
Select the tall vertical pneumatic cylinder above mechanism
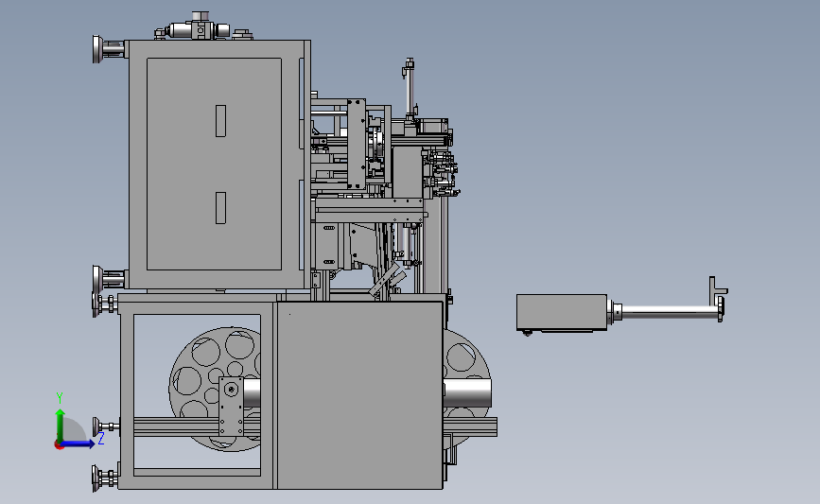pyautogui.click(x=409, y=89)
